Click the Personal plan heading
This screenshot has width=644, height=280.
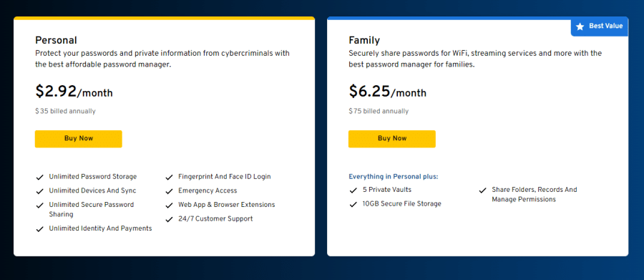coord(56,40)
